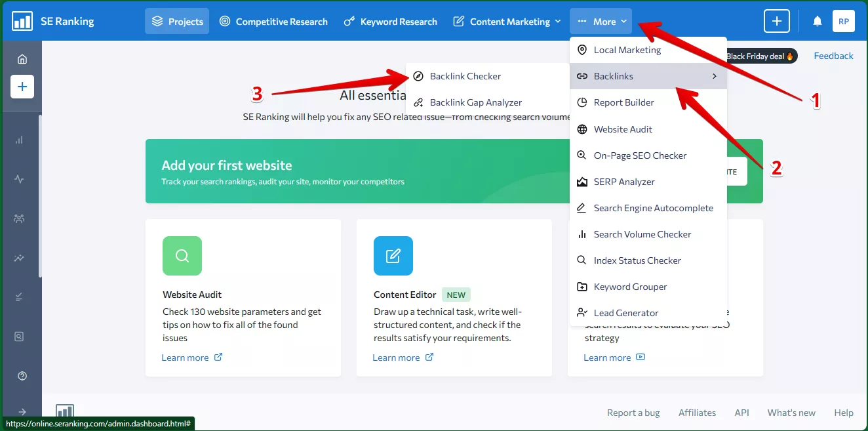
Task: Click Report a bug footer link
Action: point(633,413)
